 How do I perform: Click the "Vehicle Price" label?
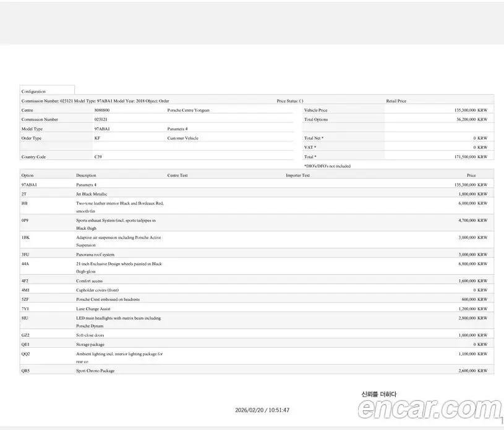[x=315, y=110]
